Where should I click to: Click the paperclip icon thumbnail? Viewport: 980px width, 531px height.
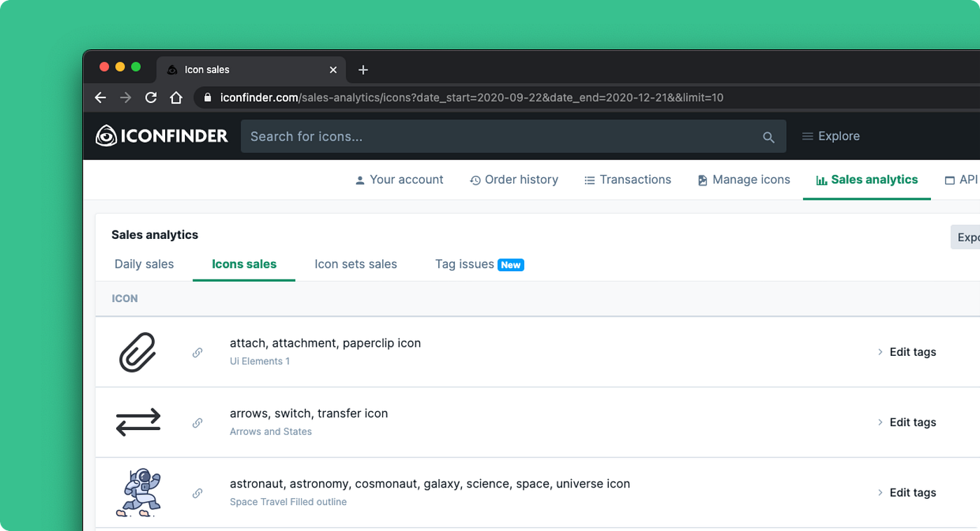coord(137,352)
